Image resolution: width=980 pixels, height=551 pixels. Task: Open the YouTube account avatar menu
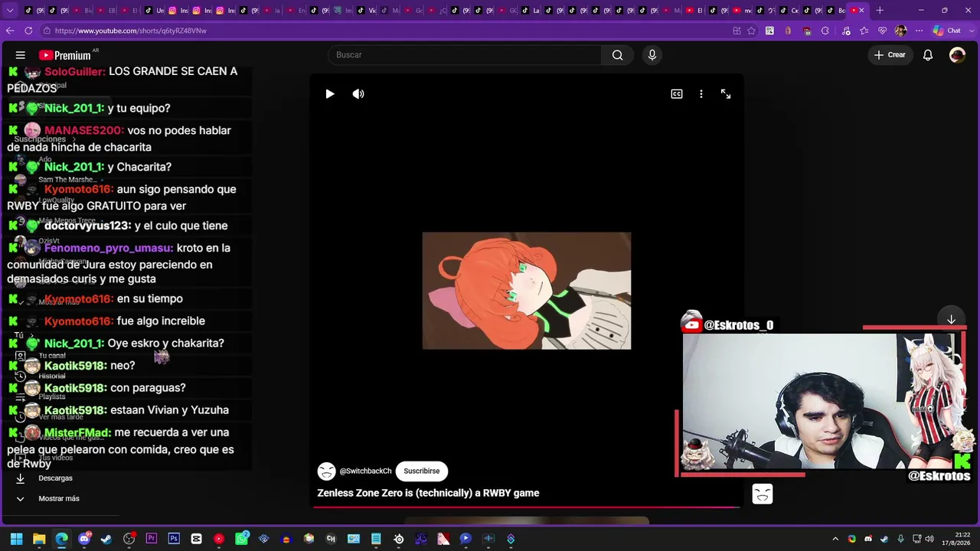pos(957,55)
